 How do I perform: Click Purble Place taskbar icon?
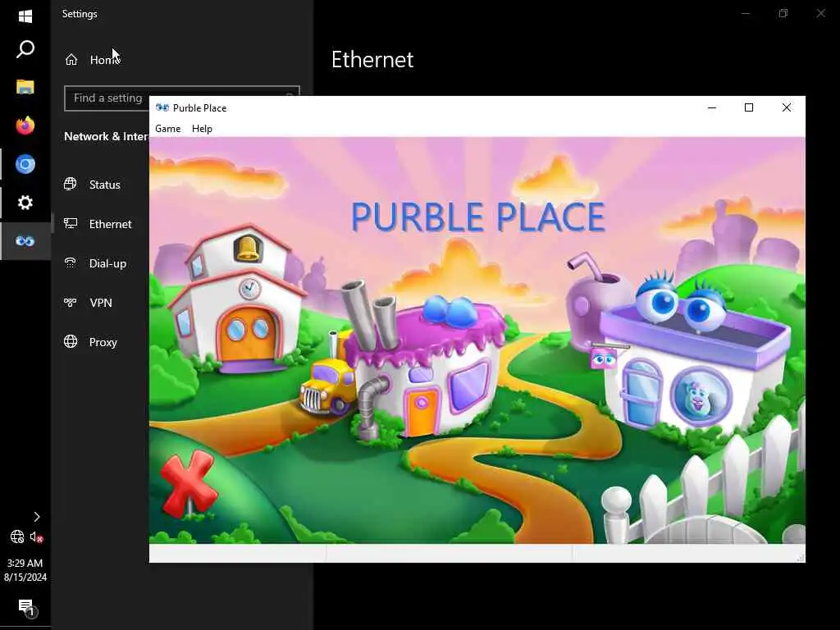(x=25, y=241)
